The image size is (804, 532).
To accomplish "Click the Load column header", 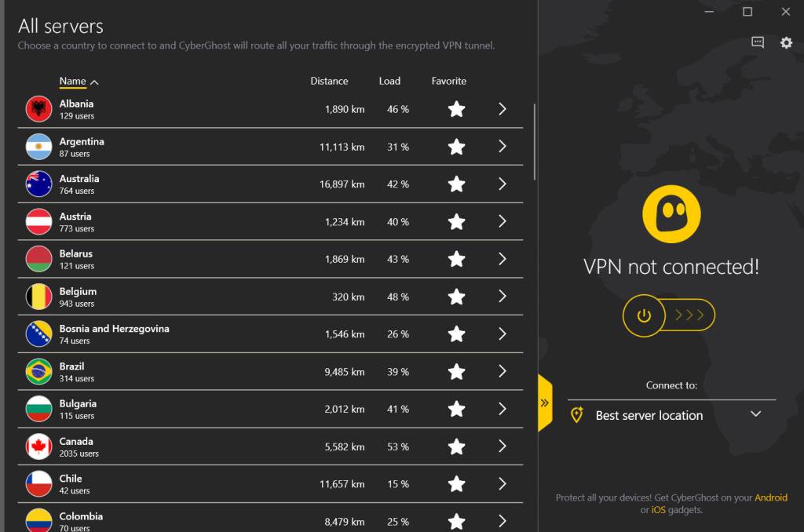I will pyautogui.click(x=390, y=81).
